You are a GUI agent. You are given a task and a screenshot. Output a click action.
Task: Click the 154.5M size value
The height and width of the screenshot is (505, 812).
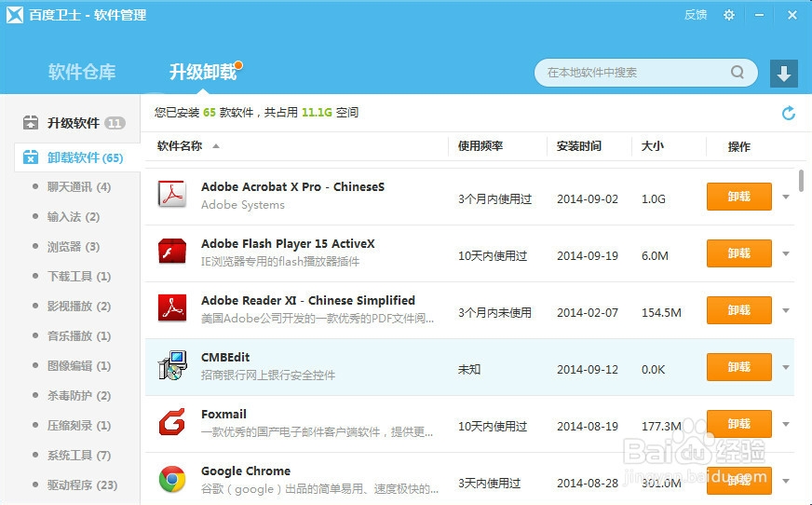[x=661, y=313]
